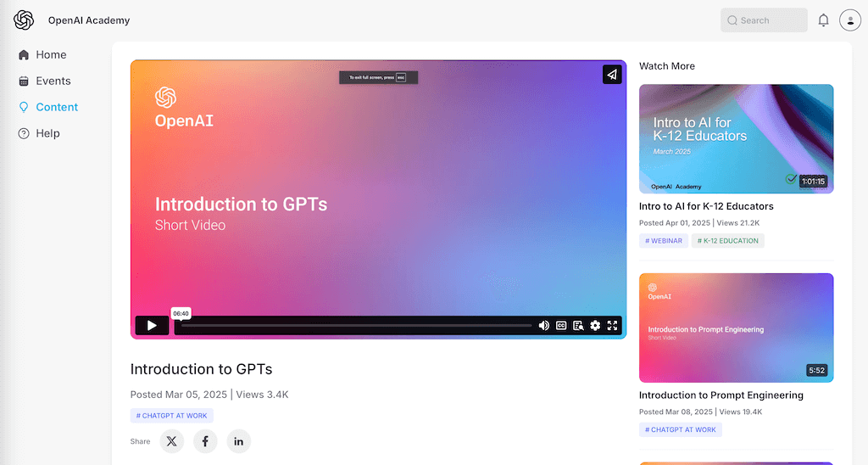Open the notifications bell
868x465 pixels.
click(823, 20)
